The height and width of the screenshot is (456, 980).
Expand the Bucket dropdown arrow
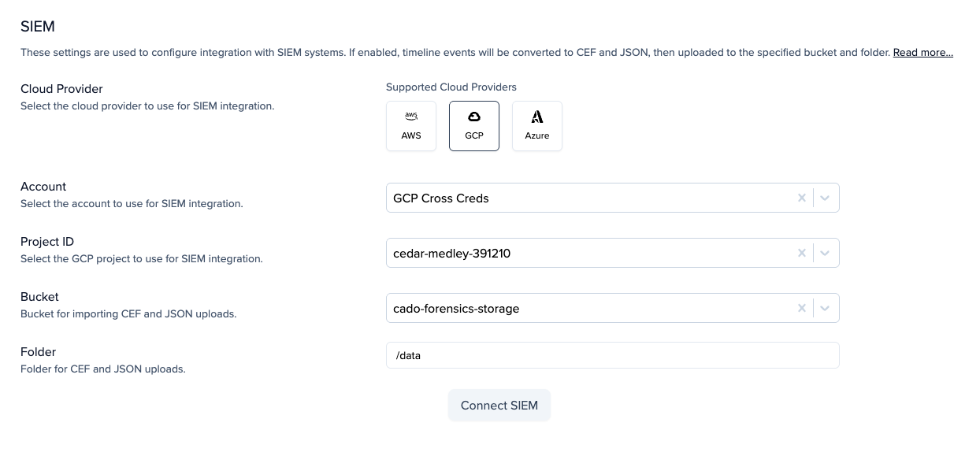point(826,308)
